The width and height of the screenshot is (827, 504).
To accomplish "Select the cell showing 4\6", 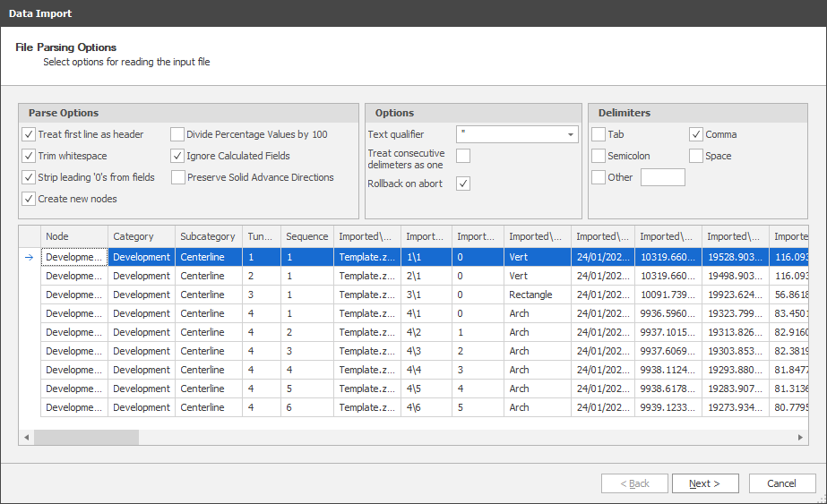I will coord(426,407).
